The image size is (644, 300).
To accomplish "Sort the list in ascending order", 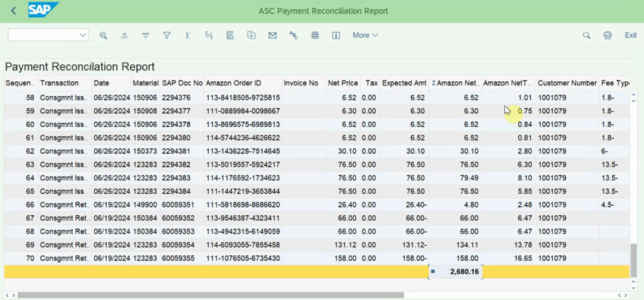I will (x=124, y=36).
